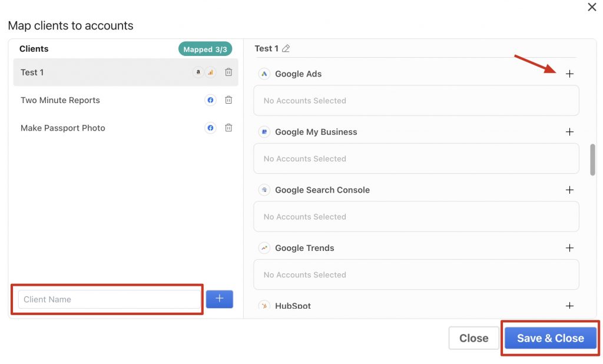Select the Make Passport Photo client
This screenshot has width=603, height=364.
62,128
